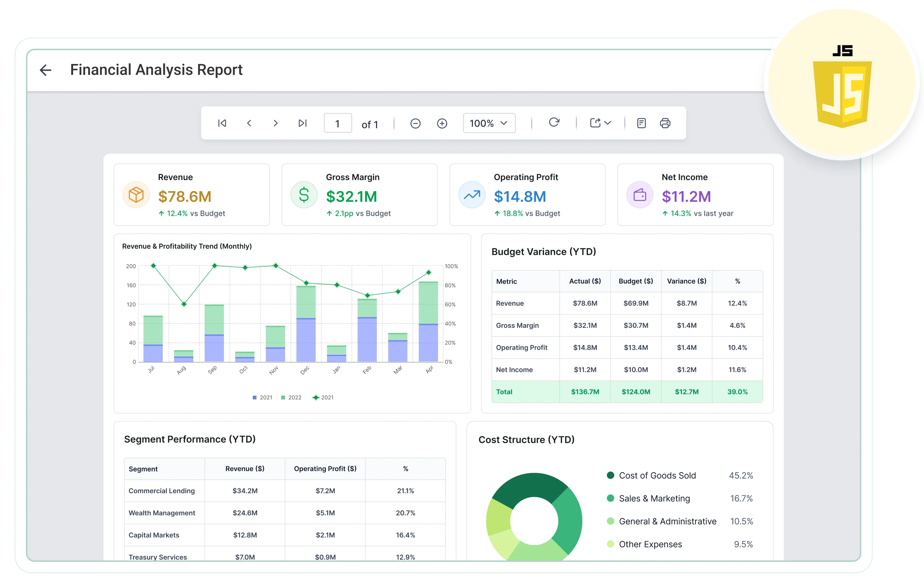Zoom out with the minus circle icon
Image resolution: width=924 pixels, height=588 pixels.
coord(415,123)
